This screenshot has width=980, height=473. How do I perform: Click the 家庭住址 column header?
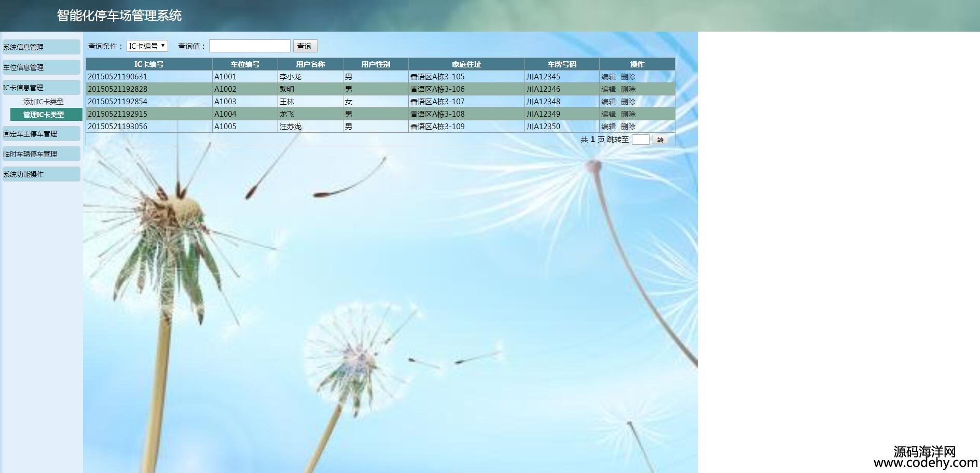coord(466,64)
